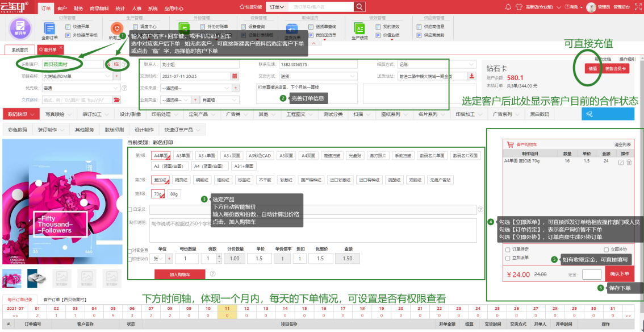The width and height of the screenshot is (644, 332).
Task: Click the 临 temporary customer icon
Action: coord(116,64)
